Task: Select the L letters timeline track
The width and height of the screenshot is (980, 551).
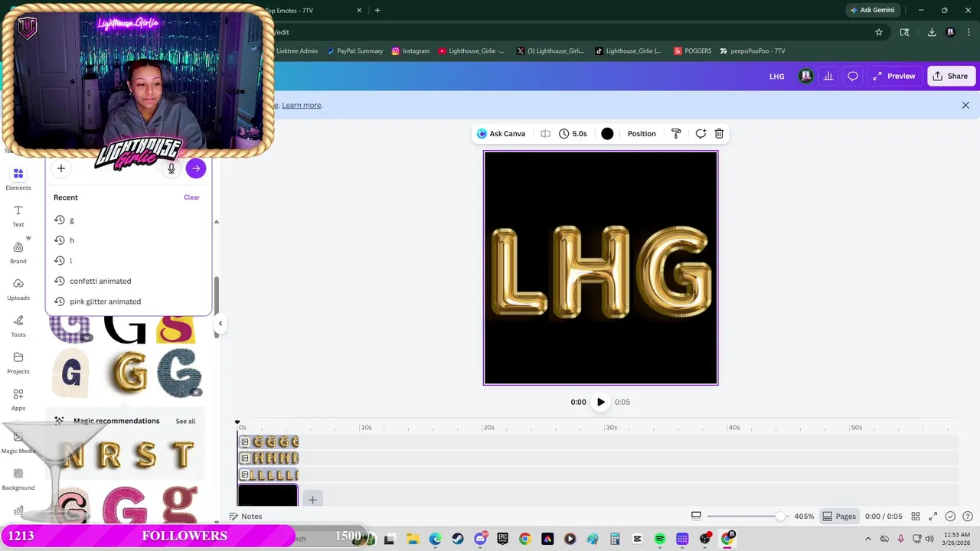Action: point(268,475)
